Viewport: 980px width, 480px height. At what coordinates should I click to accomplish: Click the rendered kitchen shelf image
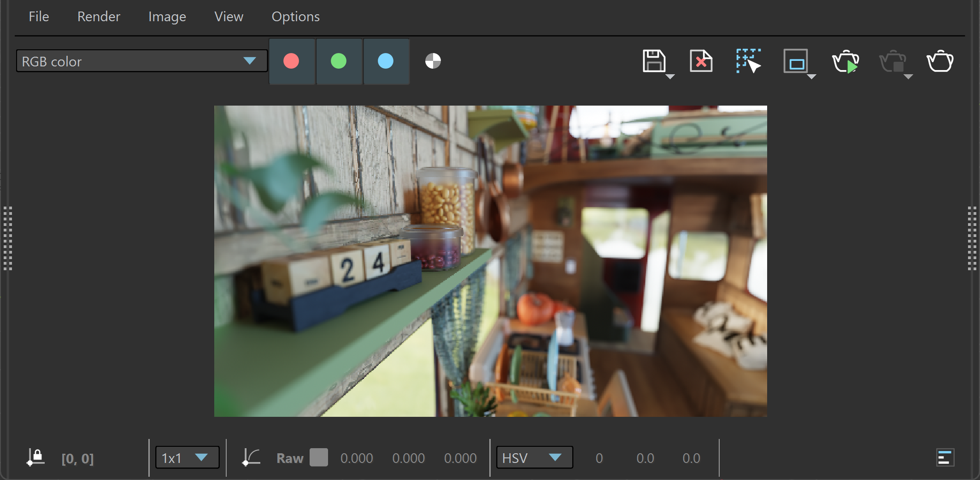[x=491, y=261]
